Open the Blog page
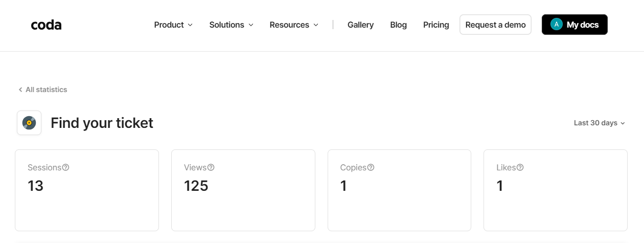644x243 pixels. pos(398,25)
